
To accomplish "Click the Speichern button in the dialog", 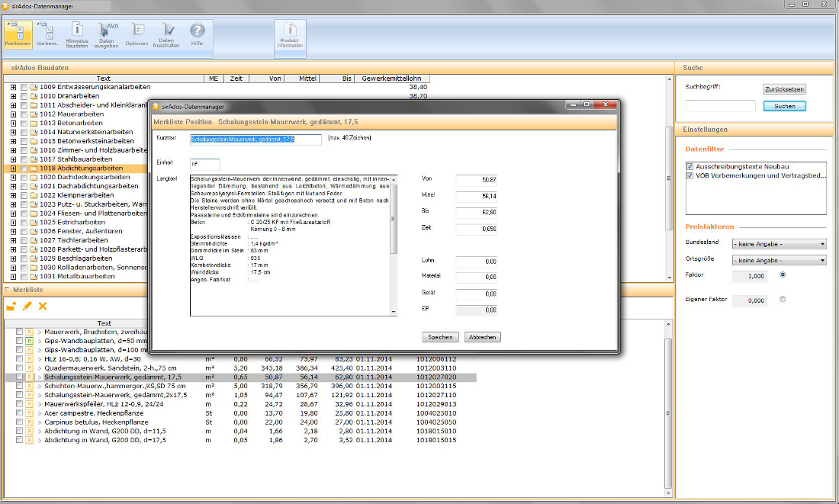I will tap(440, 337).
